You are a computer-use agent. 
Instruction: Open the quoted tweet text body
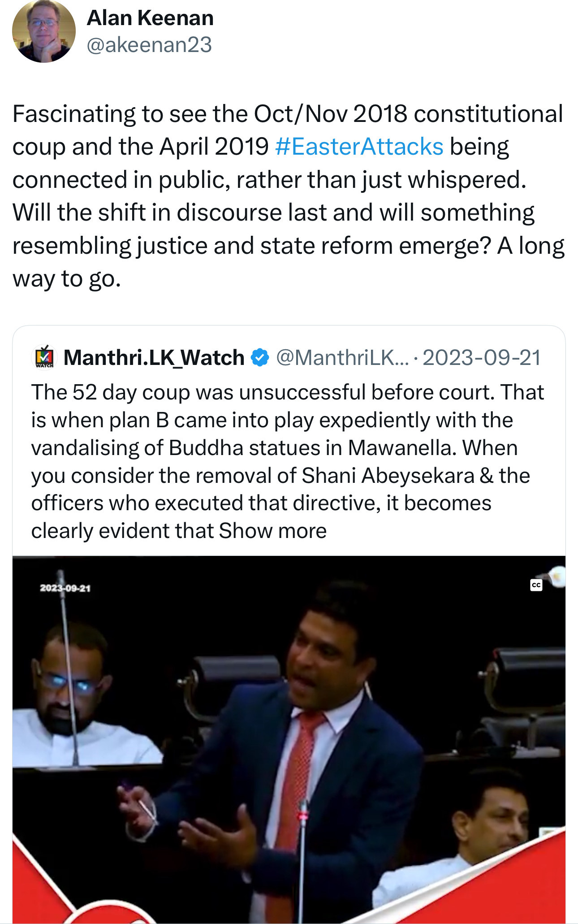pos(287,461)
